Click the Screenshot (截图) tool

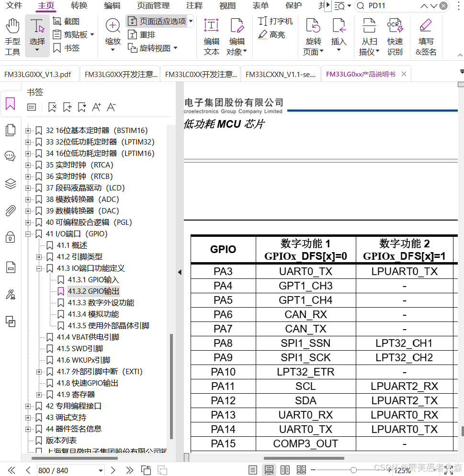pos(66,21)
